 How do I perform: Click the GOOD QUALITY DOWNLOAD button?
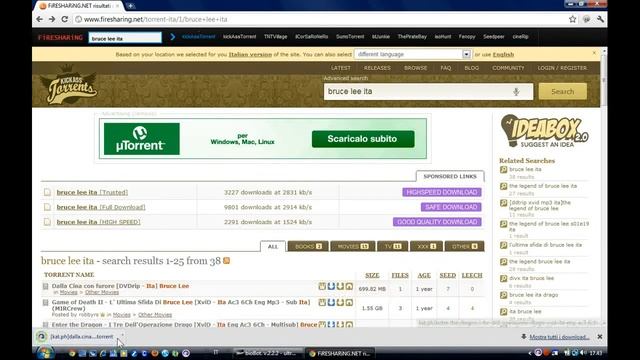pyautogui.click(x=437, y=222)
